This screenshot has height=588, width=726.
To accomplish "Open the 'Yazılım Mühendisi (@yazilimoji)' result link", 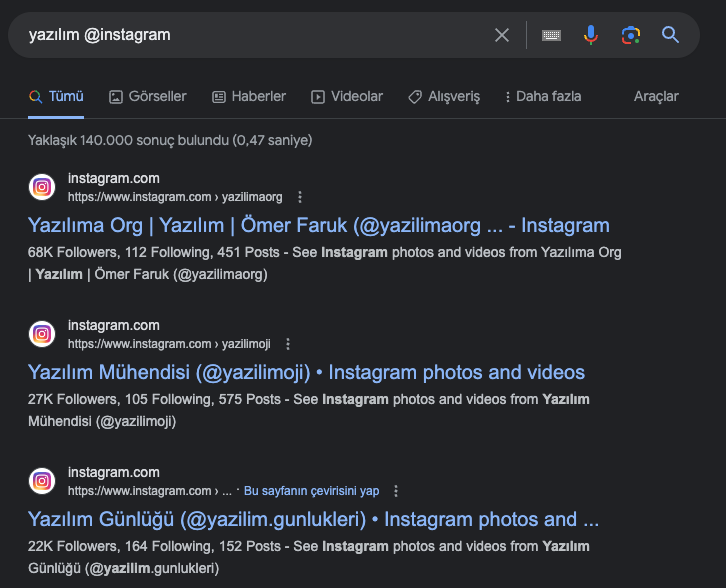I will pos(306,372).
